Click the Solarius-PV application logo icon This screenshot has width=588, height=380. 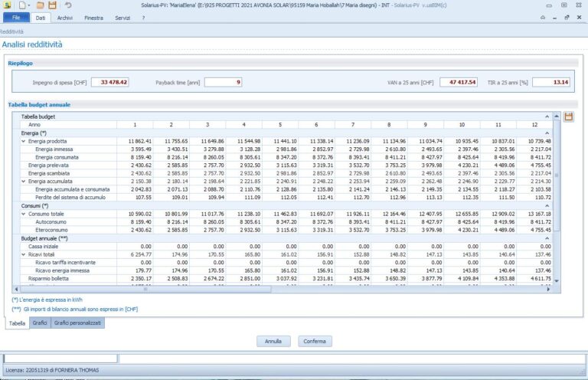pyautogui.click(x=7, y=5)
